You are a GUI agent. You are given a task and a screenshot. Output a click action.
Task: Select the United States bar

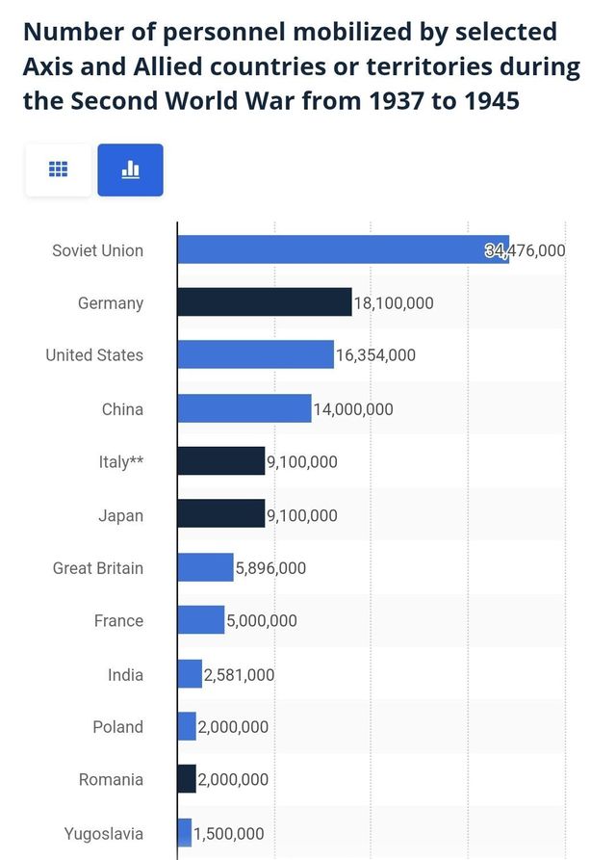tap(255, 354)
